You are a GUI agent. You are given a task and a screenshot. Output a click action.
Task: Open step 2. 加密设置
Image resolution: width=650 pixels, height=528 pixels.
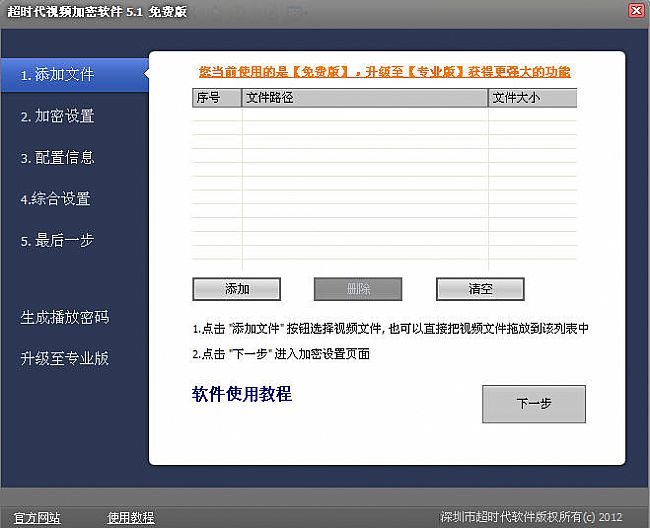[x=58, y=116]
